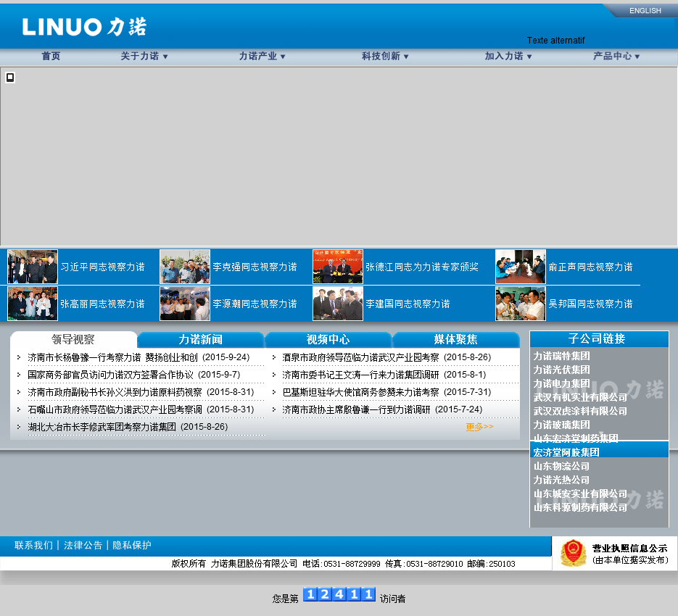This screenshot has height=616, width=678.
Task: Select the 领导视察 tab
Action: (x=73, y=339)
